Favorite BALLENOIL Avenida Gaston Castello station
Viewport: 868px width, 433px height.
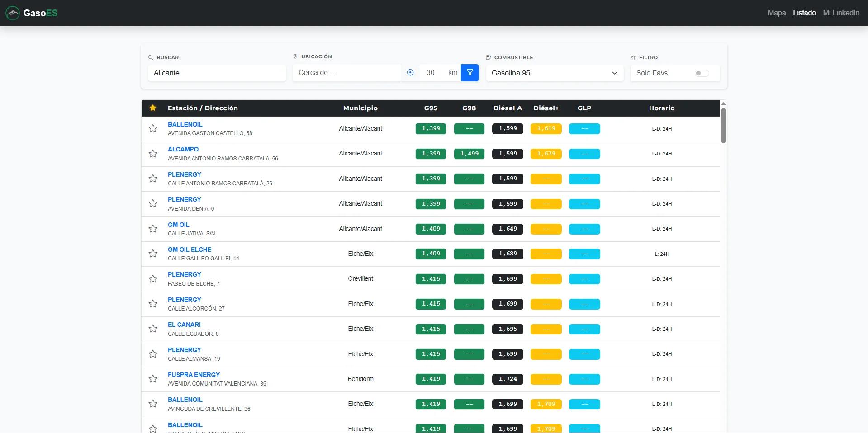[153, 128]
